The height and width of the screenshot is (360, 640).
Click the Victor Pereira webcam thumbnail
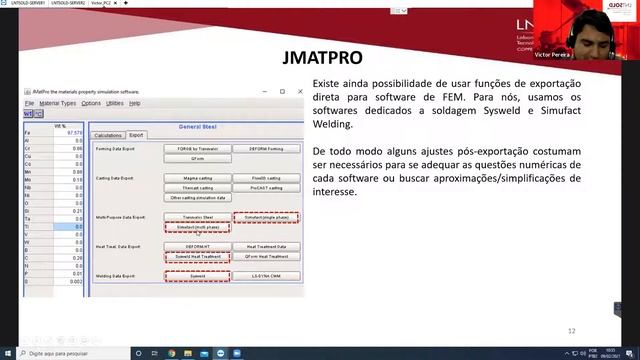[x=587, y=30]
